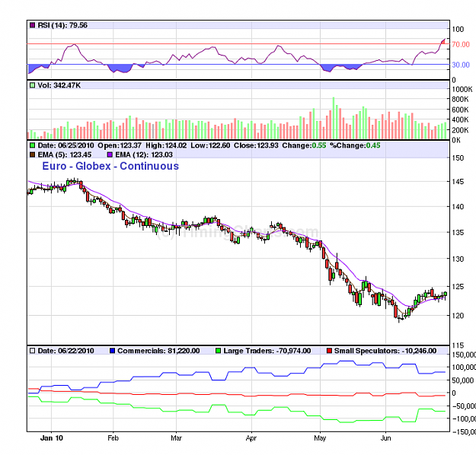Click the blue 30.00 RSI level label
This screenshot has height=455, width=476.
tap(461, 65)
